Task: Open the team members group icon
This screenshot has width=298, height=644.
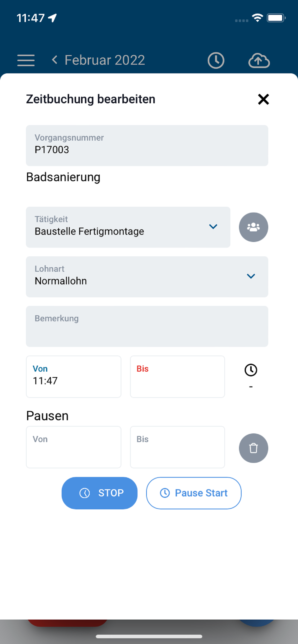Action: pos(253,227)
